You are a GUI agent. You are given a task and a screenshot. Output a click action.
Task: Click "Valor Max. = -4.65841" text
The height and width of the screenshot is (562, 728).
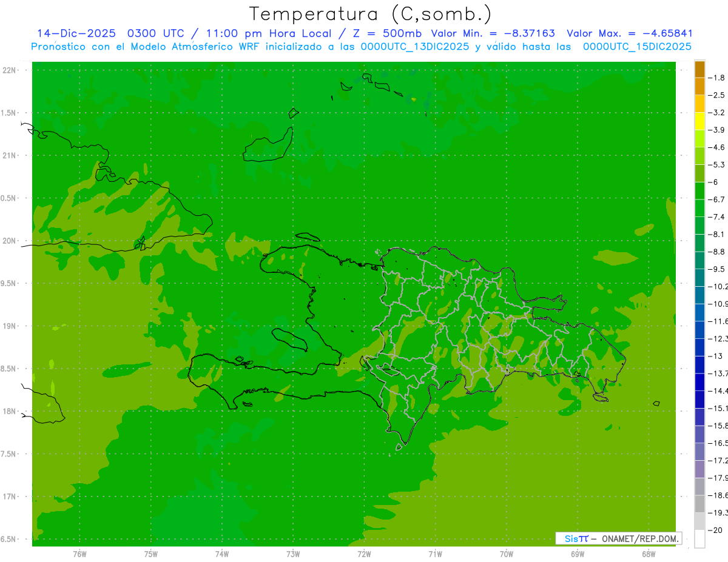pyautogui.click(x=630, y=33)
